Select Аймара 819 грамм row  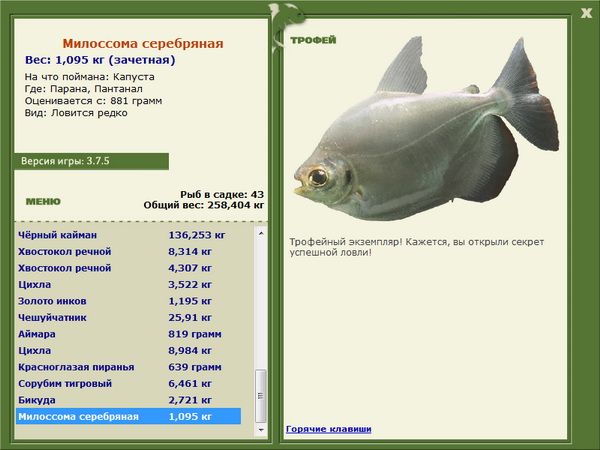[x=129, y=334]
